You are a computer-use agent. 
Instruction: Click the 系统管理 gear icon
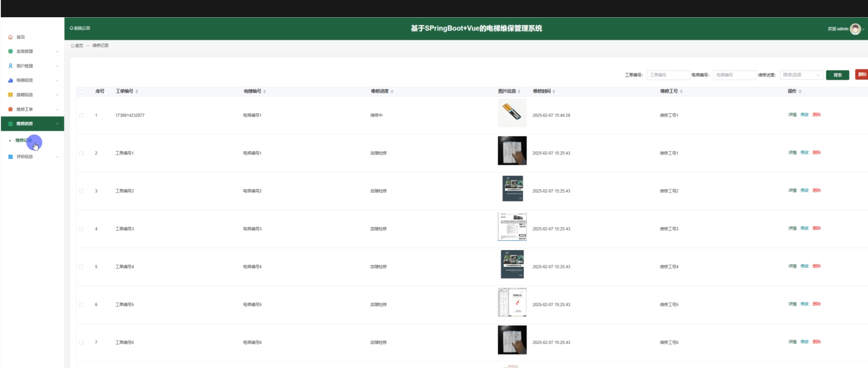11,51
